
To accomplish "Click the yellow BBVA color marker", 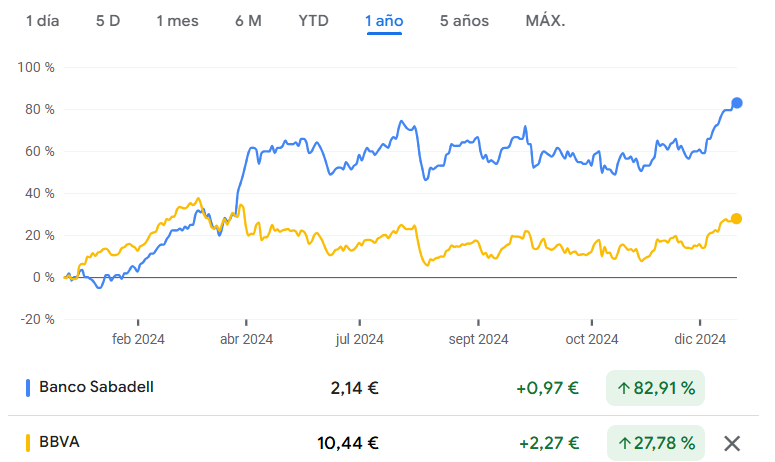I will pyautogui.click(x=27, y=443).
